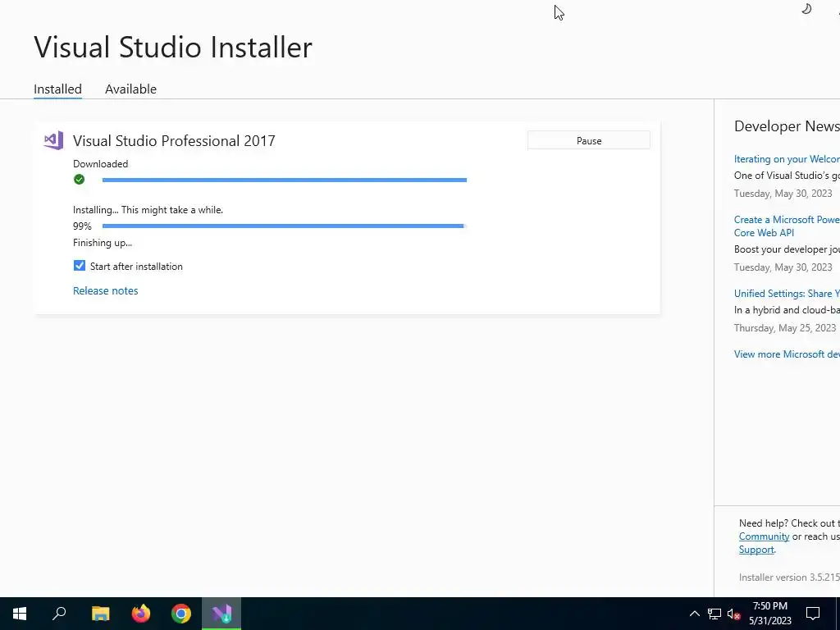The width and height of the screenshot is (840, 630).
Task: Click the green Downloaded checkmark icon
Action: [80, 180]
